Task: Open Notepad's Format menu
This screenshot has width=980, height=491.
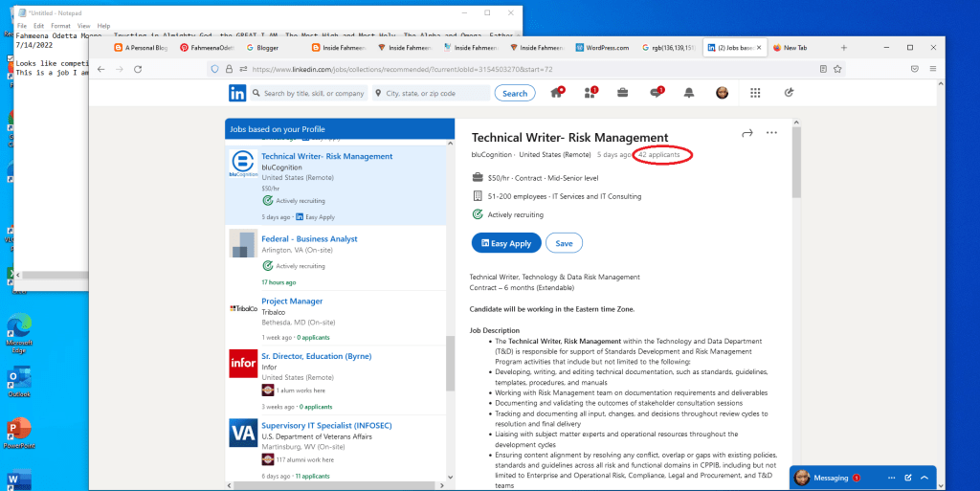Action: click(x=60, y=26)
